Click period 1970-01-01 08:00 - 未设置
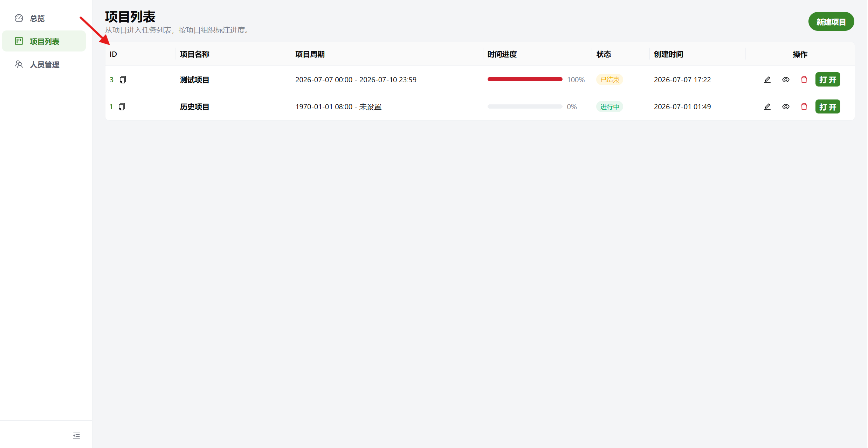 pos(338,107)
